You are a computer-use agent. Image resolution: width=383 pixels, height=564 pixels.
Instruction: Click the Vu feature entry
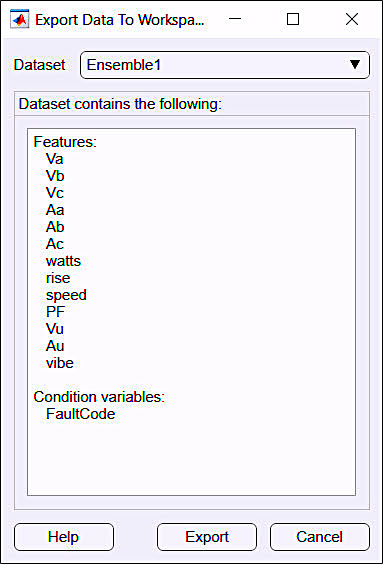[x=55, y=329]
